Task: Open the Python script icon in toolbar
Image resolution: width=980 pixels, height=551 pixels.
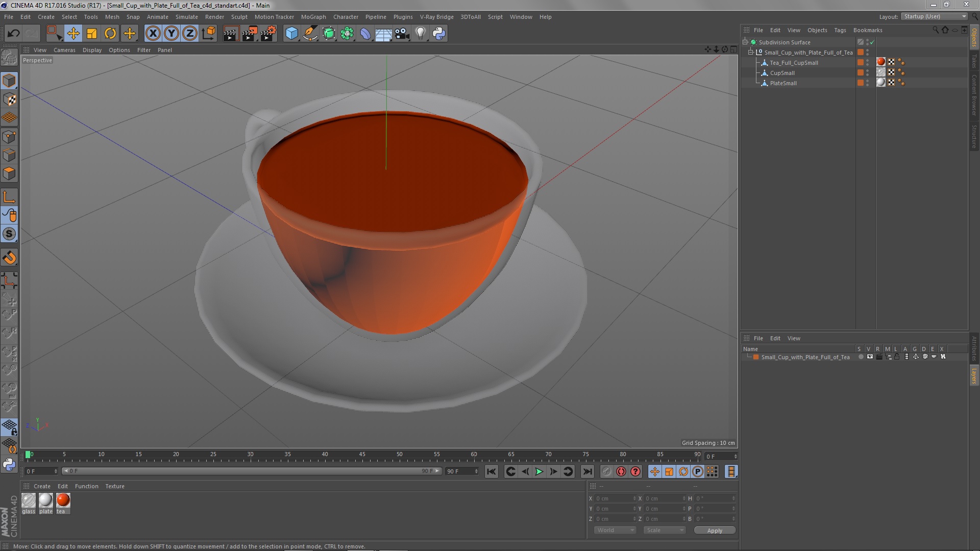Action: (439, 34)
